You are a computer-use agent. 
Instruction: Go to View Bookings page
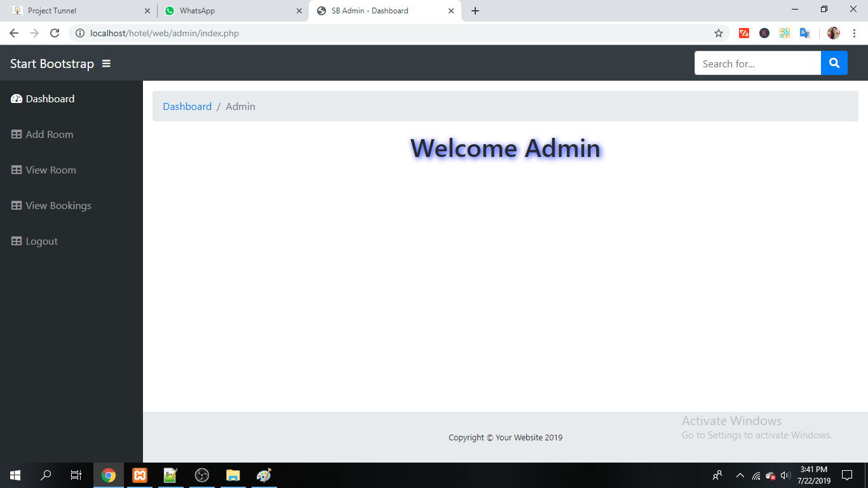tap(58, 206)
